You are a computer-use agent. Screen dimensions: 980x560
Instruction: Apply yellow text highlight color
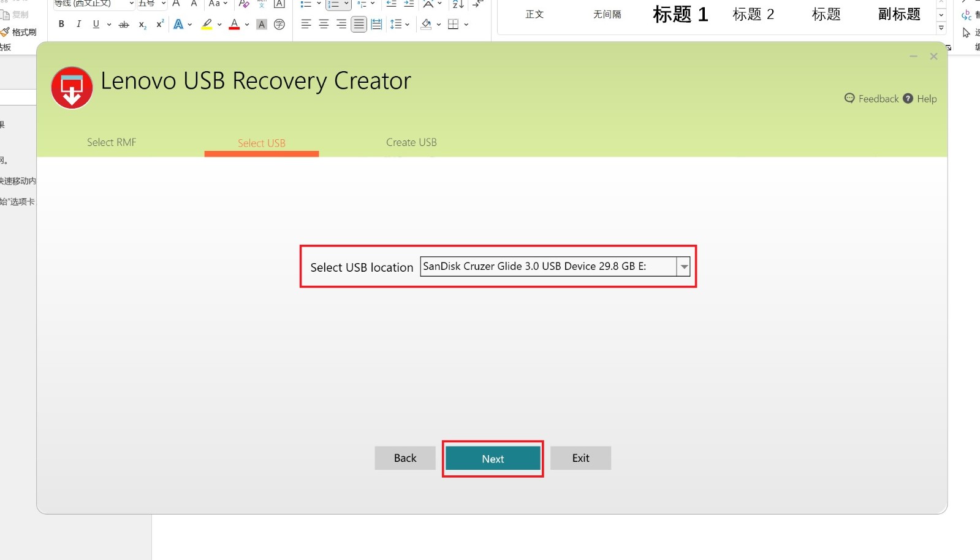point(207,25)
